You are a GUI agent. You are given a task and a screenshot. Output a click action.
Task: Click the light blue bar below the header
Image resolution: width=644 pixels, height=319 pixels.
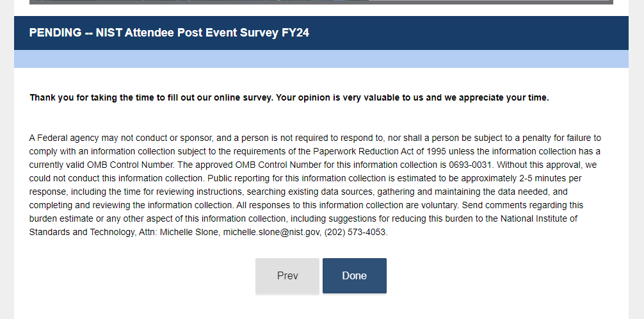pos(321,59)
